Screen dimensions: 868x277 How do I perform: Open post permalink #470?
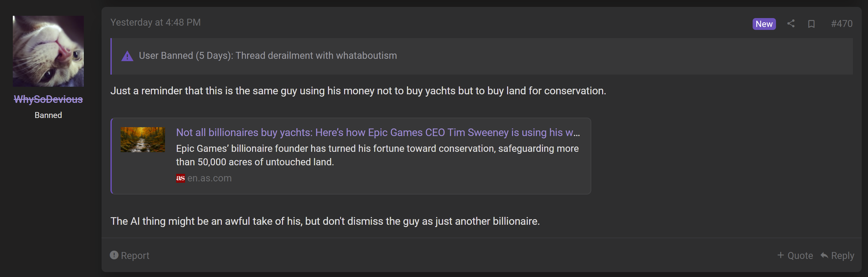(x=842, y=24)
